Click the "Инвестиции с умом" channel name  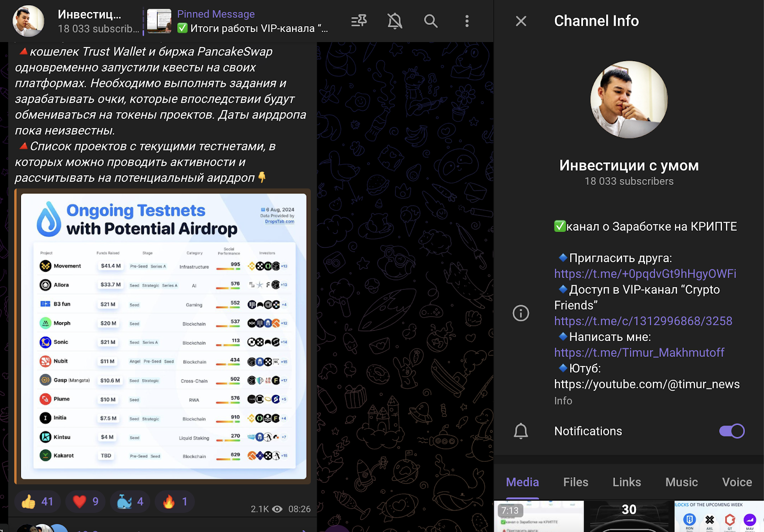(x=629, y=165)
